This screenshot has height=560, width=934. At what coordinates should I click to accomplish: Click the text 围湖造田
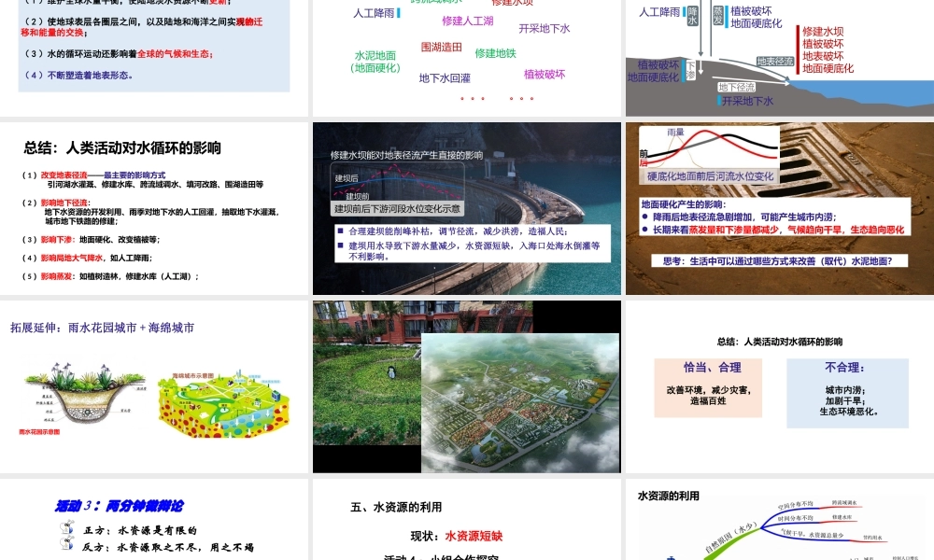pyautogui.click(x=442, y=47)
